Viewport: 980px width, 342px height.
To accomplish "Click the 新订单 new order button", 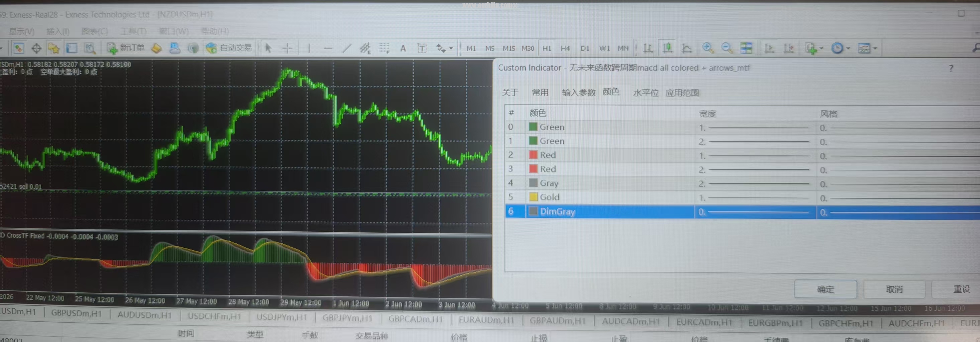I will click(x=125, y=48).
